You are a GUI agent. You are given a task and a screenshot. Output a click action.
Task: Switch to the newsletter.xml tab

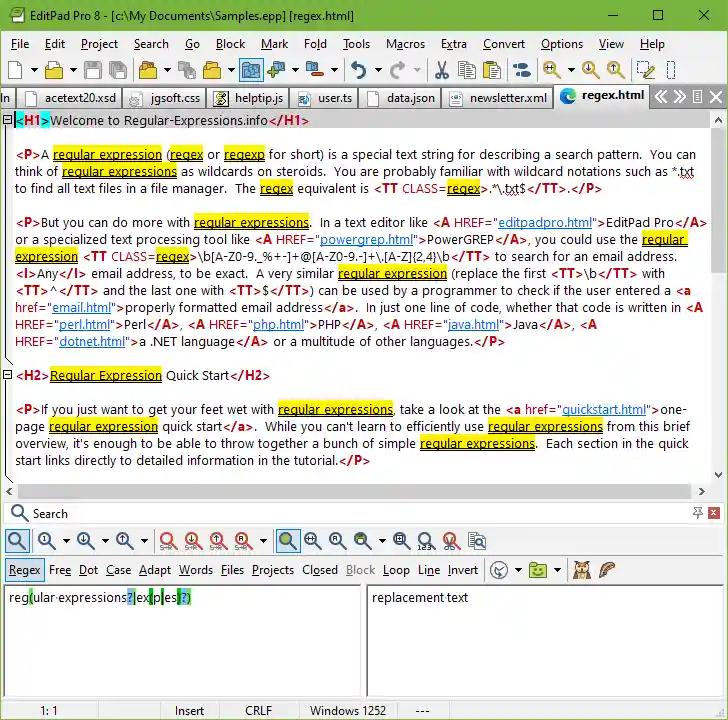coord(498,98)
